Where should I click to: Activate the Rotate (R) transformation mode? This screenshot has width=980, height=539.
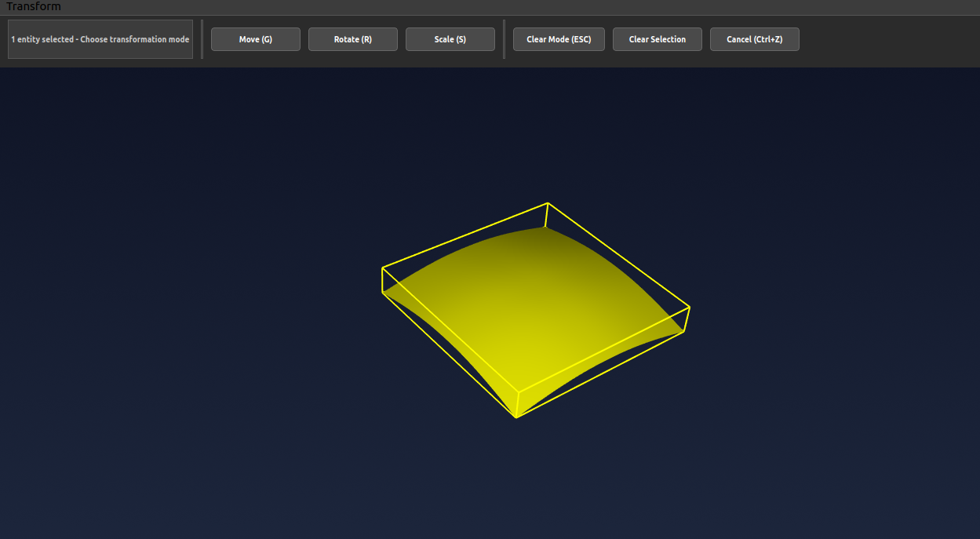pos(352,38)
